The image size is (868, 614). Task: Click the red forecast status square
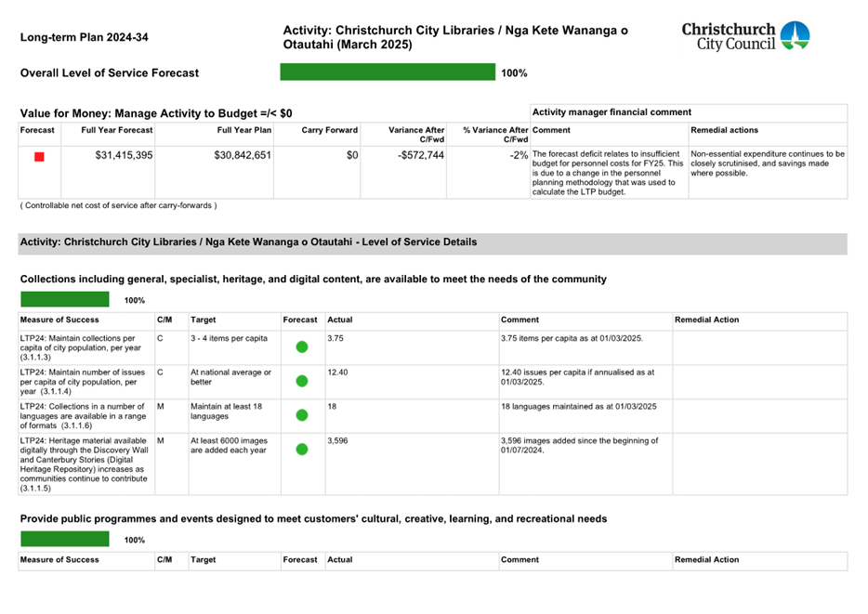(39, 157)
